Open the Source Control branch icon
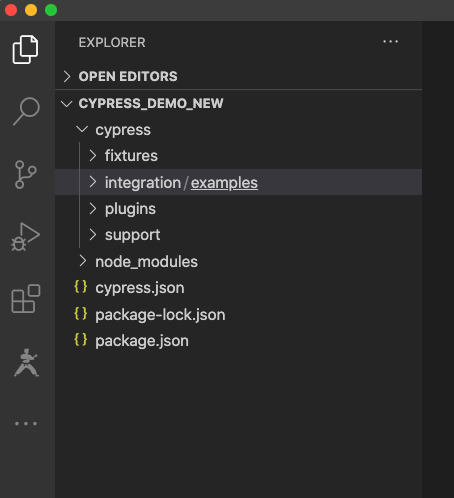454x498 pixels. (25, 175)
